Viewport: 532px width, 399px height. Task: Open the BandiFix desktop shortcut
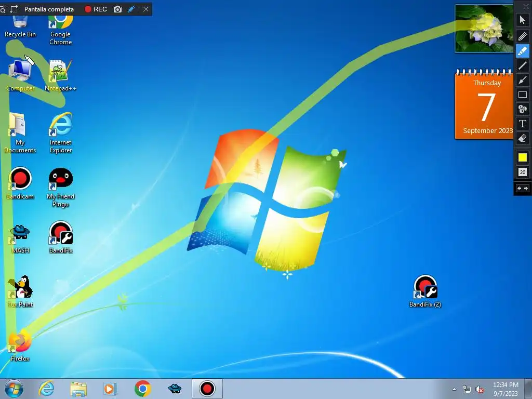[x=61, y=237]
